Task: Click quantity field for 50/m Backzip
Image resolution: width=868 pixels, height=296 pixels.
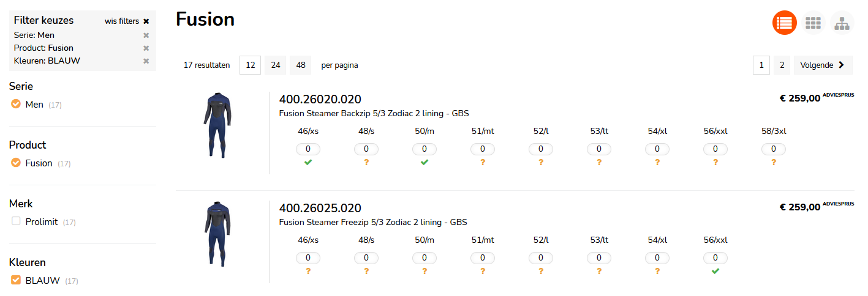Action: click(x=425, y=149)
